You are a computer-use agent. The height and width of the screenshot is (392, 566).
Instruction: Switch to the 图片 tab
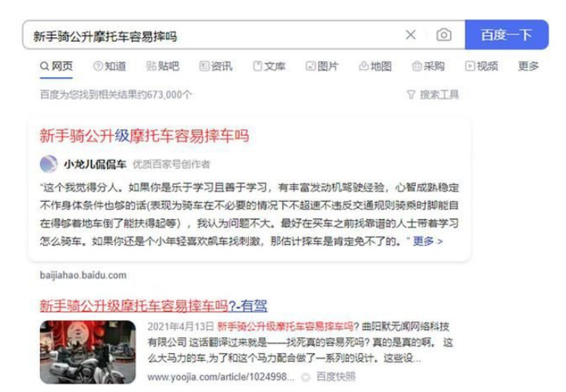click(x=322, y=66)
